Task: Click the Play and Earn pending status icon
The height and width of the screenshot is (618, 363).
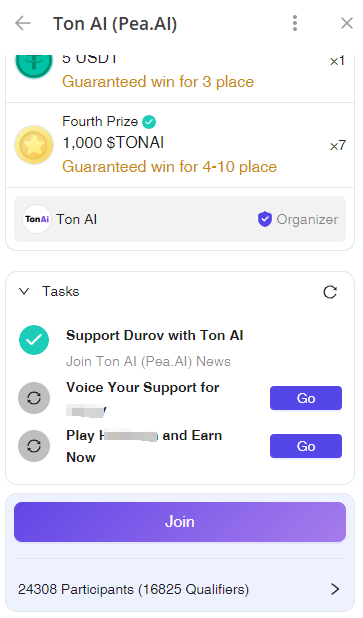Action: (x=34, y=446)
